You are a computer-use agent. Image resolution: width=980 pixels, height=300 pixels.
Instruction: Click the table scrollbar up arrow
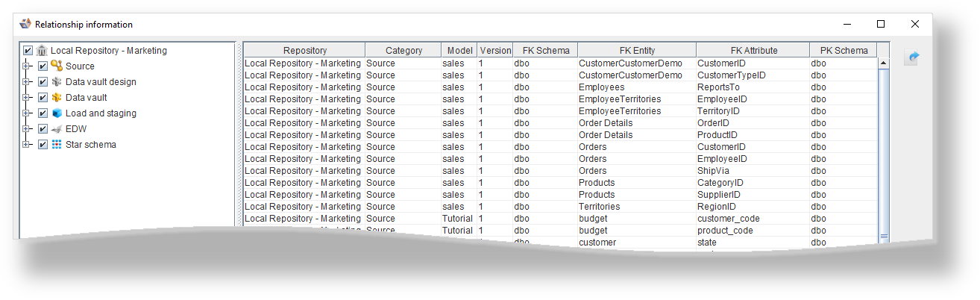pos(883,63)
